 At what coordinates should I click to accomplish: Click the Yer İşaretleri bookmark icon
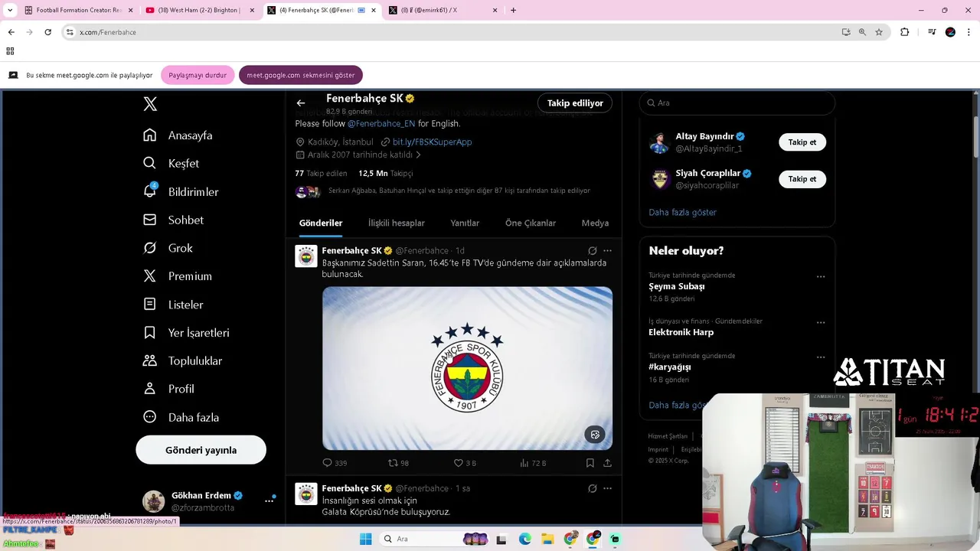(x=150, y=333)
